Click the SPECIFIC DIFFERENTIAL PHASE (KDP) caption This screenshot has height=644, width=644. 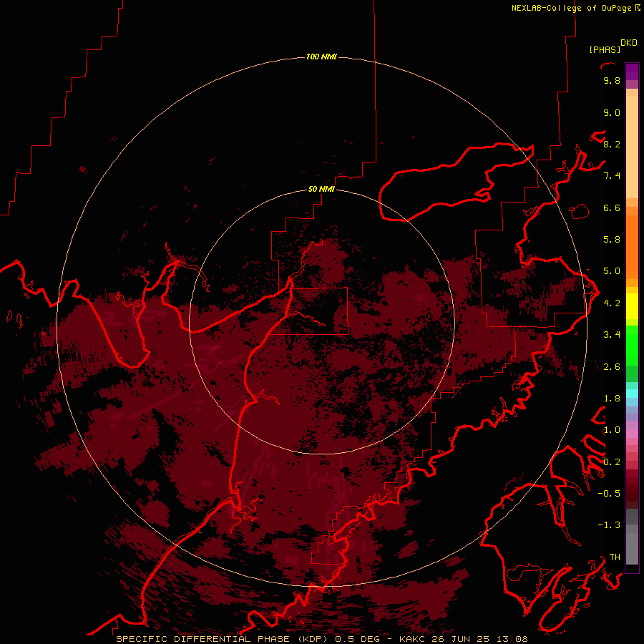pyautogui.click(x=223, y=639)
